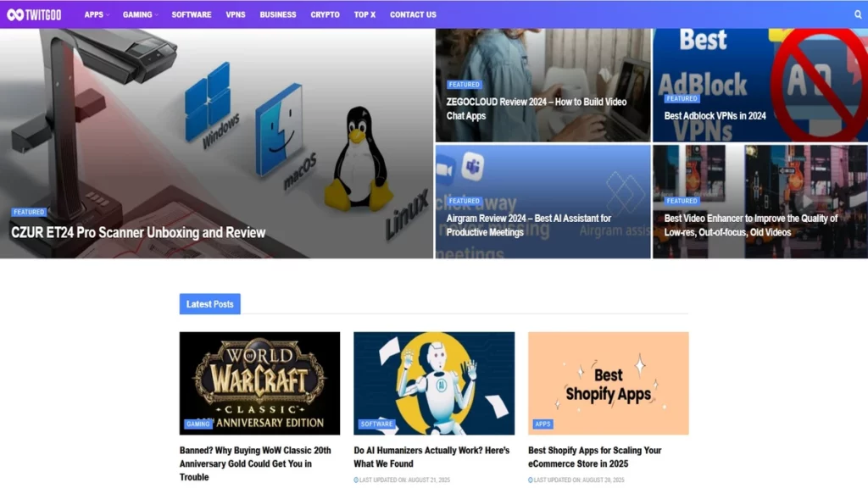Select the CRYPTO menu item
The image size is (868, 488).
pos(325,14)
